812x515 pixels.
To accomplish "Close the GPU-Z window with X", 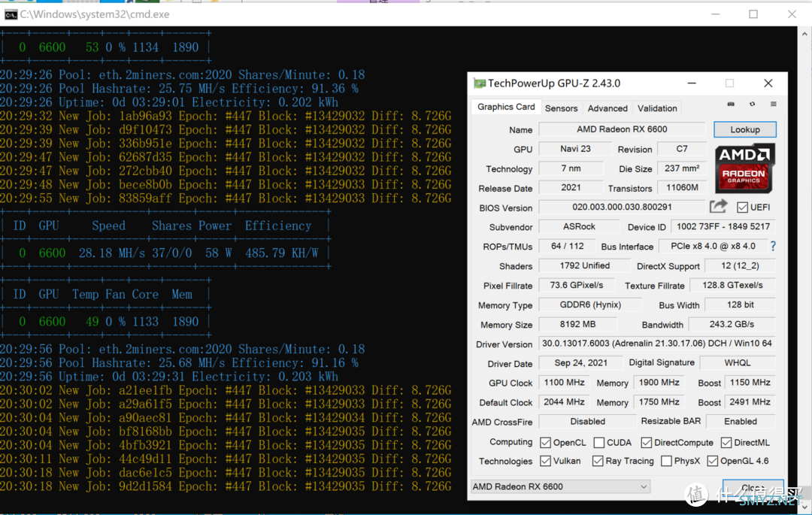I will click(768, 83).
